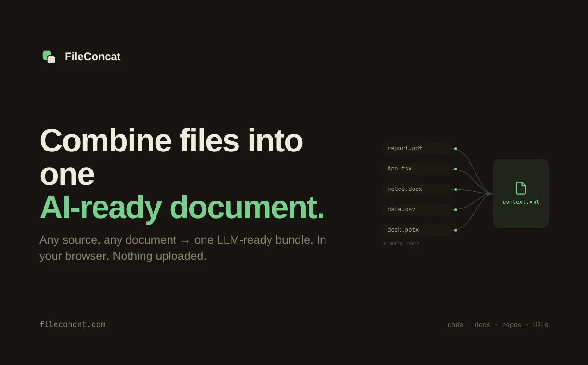Viewport: 588px width, 365px height.
Task: Click the deck.pptx file chip
Action: (417, 230)
